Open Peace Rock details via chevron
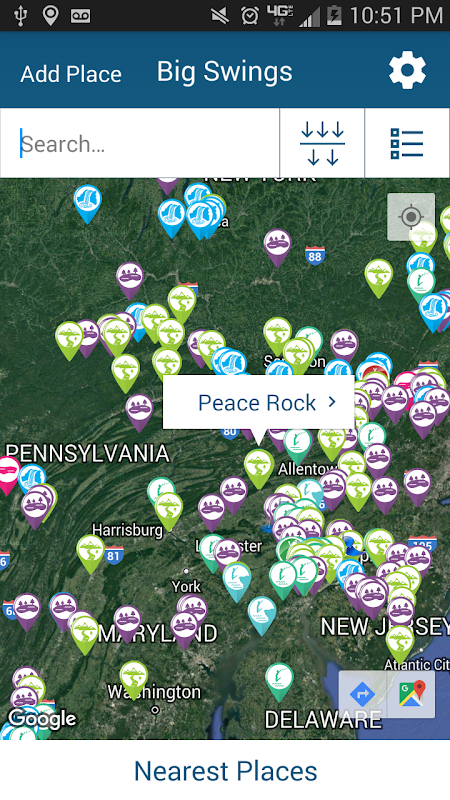 pos(332,402)
